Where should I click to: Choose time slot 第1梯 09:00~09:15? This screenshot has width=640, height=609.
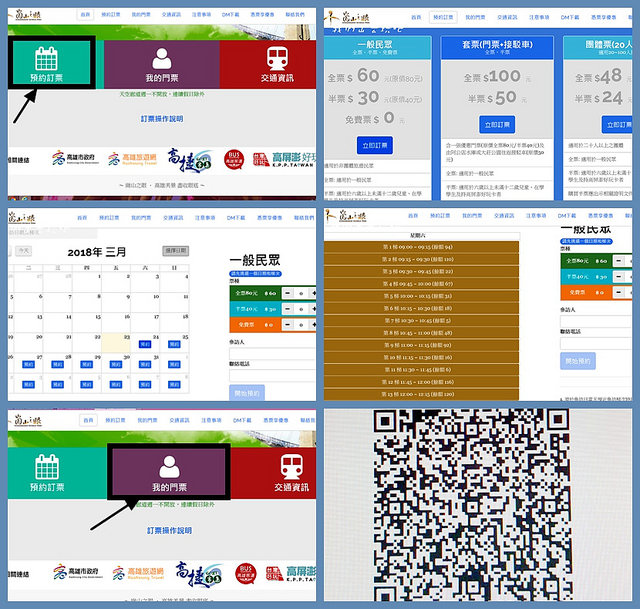pyautogui.click(x=418, y=246)
